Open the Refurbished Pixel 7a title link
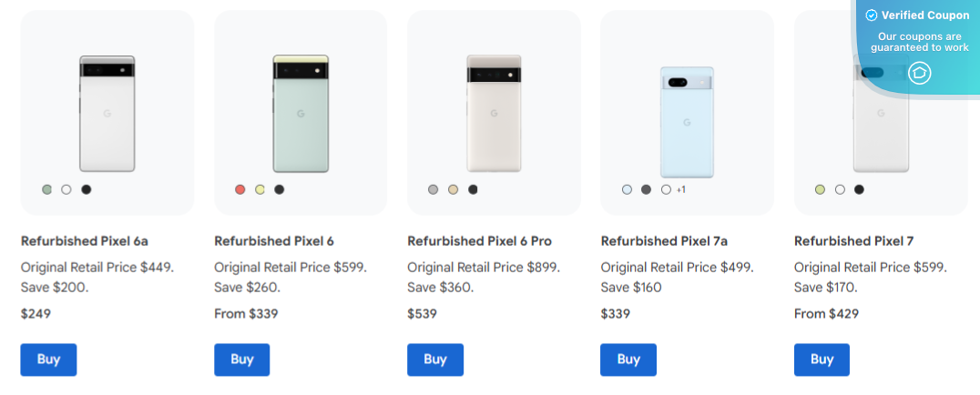This screenshot has width=980, height=395. [664, 241]
